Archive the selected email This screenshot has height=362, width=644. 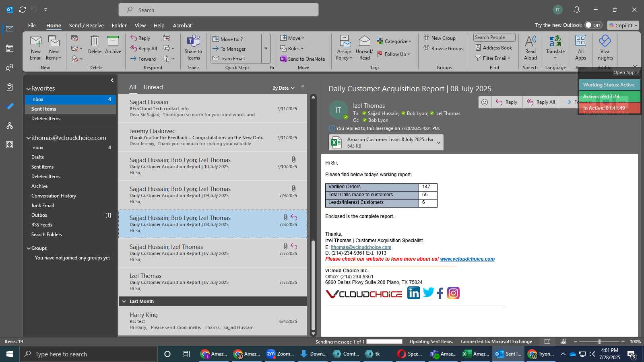click(113, 45)
